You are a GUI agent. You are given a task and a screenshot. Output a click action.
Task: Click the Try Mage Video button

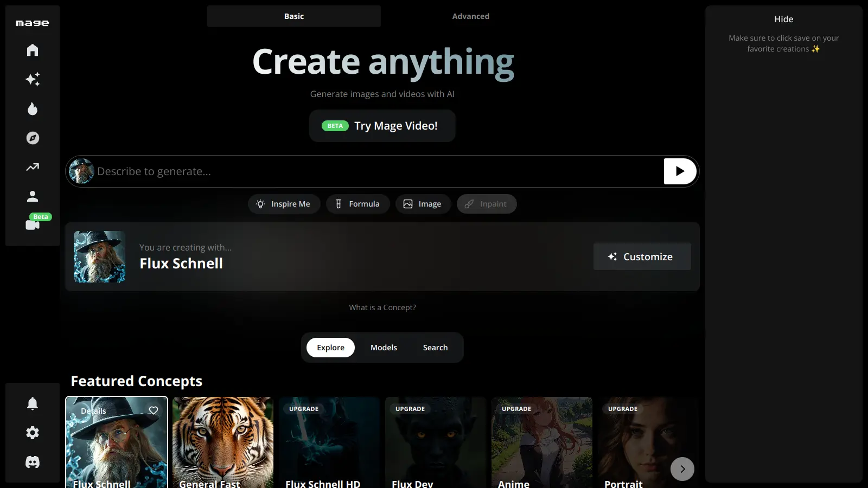click(382, 126)
